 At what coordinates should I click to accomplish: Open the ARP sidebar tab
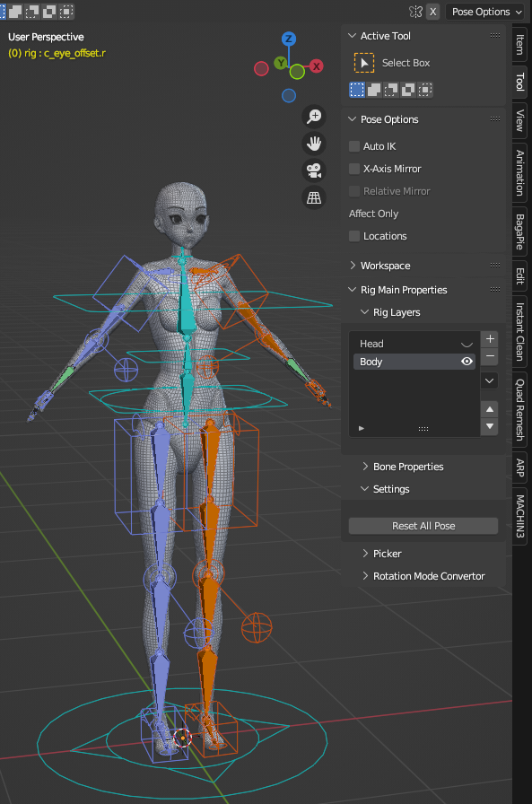pyautogui.click(x=519, y=468)
